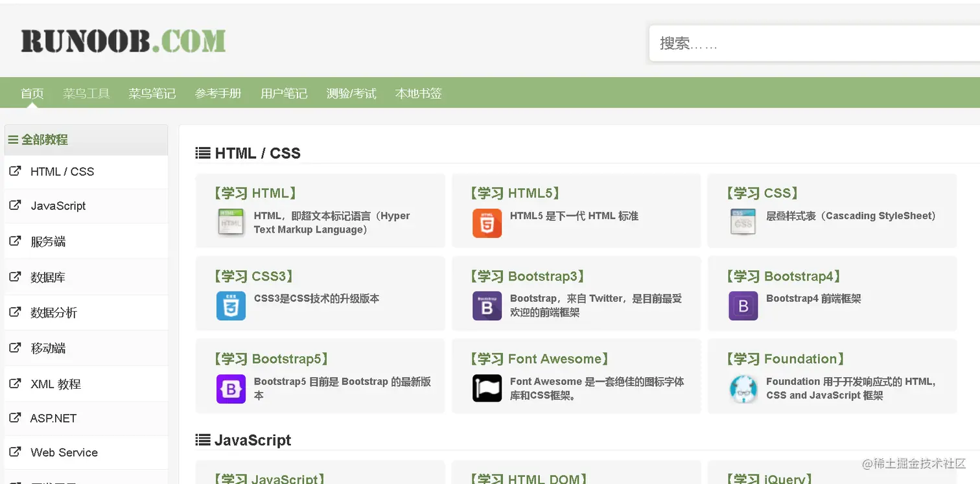Click the HTML tutorial icon
This screenshot has width=980, height=484.
[x=231, y=222]
